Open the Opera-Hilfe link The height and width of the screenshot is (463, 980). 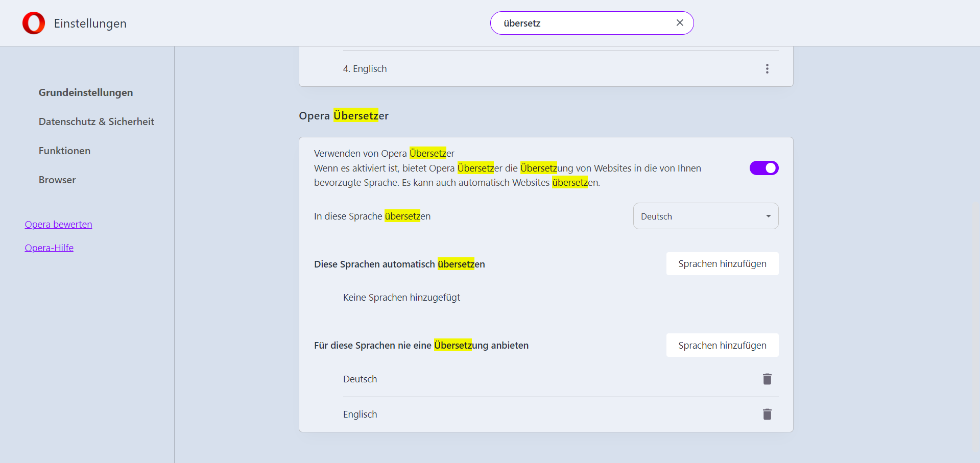[49, 248]
